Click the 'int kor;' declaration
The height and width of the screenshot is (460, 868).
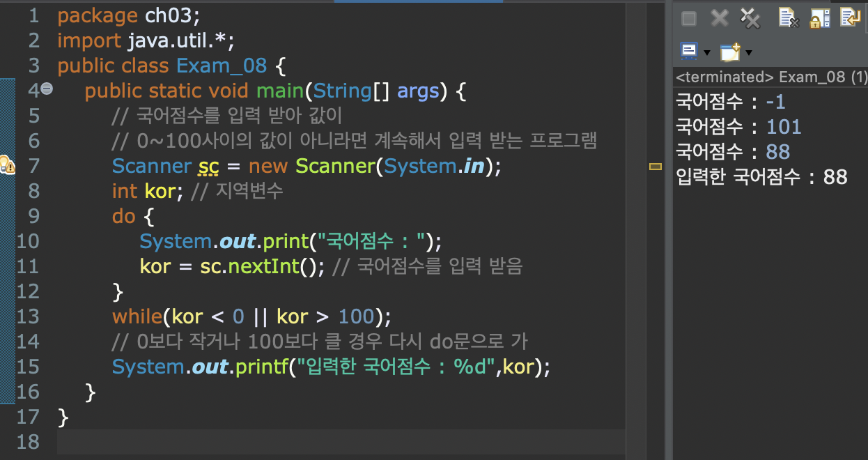148,191
